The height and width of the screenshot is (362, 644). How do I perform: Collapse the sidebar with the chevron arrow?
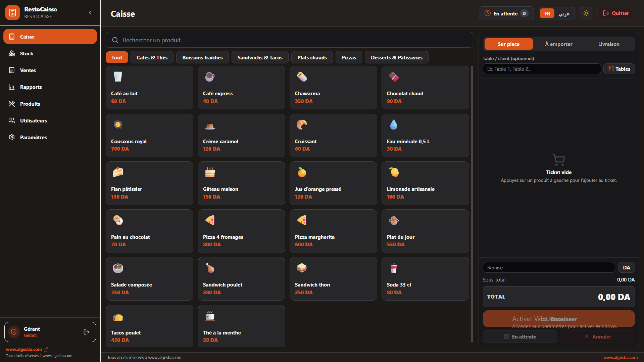point(90,13)
